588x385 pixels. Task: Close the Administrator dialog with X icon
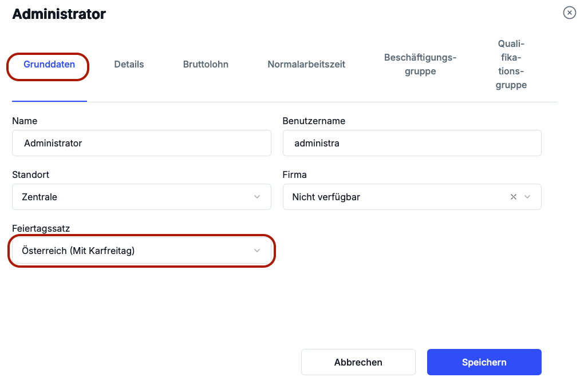click(x=569, y=13)
